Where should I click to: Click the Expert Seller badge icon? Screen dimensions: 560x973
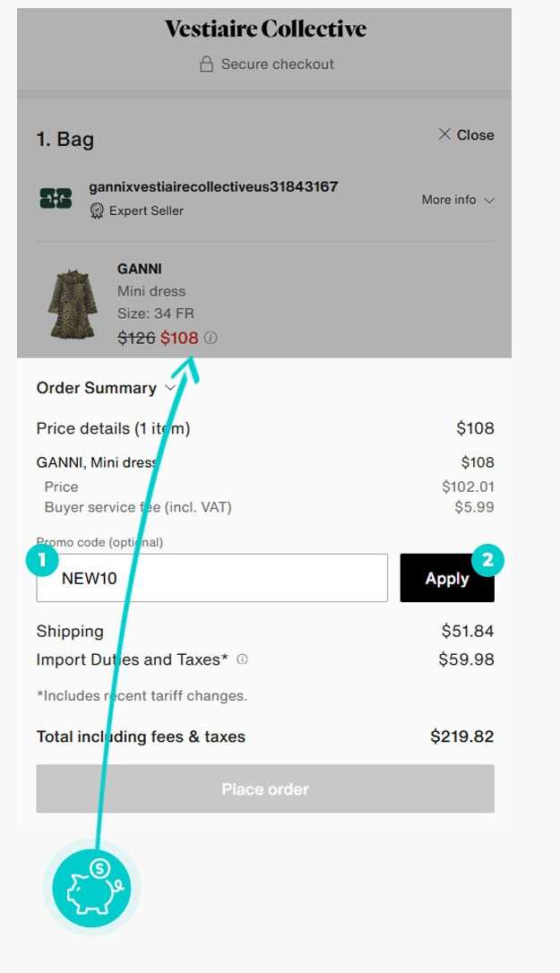point(97,211)
